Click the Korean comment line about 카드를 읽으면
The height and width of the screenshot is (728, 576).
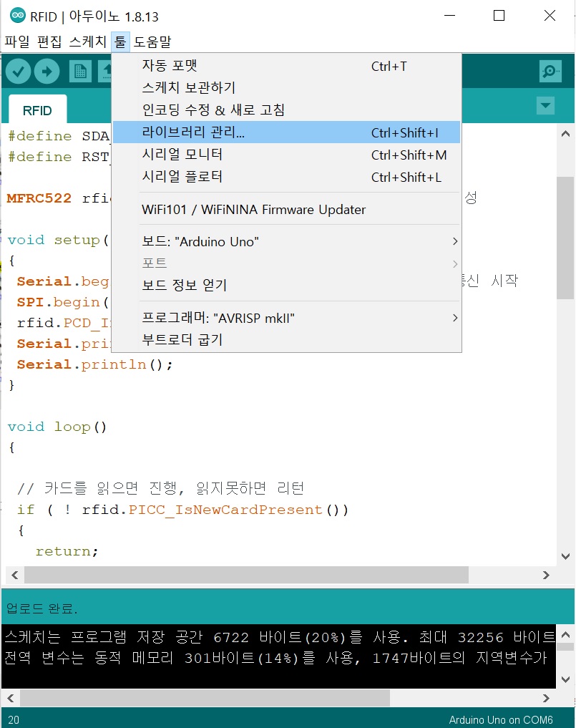pyautogui.click(x=160, y=488)
